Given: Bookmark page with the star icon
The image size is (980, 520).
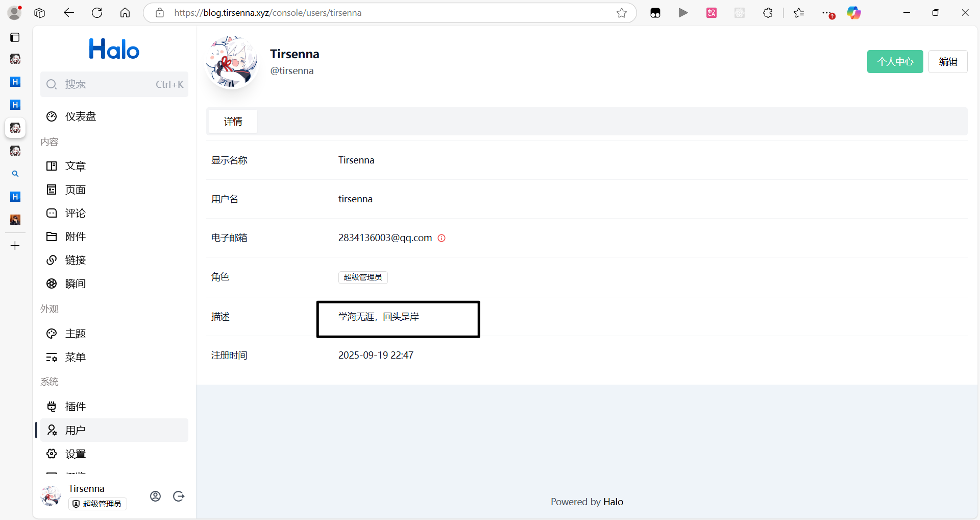Looking at the screenshot, I should pos(621,13).
